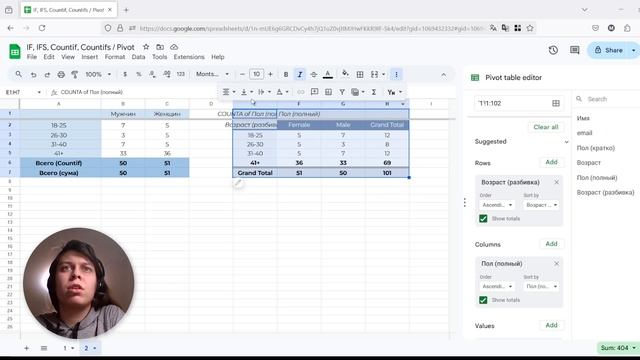This screenshot has width=640, height=360.
Task: Collapse the menus with the chevron
Action: tap(444, 75)
